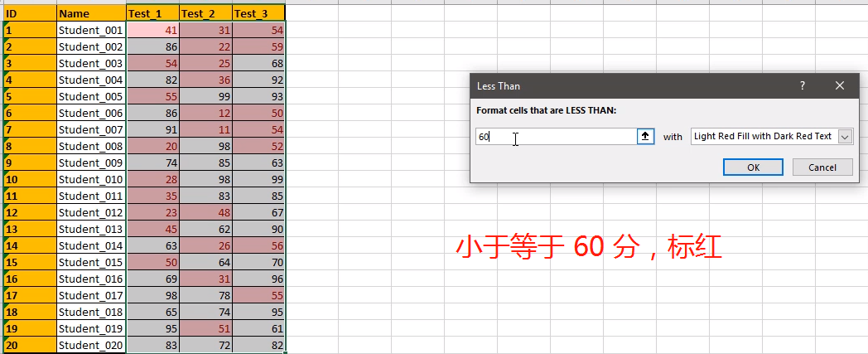Select the Student_006 name cell

(91, 113)
